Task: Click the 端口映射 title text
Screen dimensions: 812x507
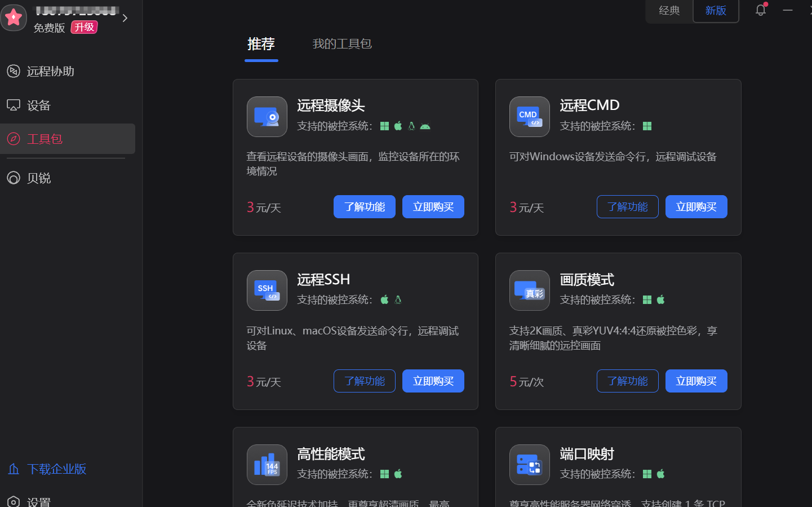Action: (x=587, y=454)
